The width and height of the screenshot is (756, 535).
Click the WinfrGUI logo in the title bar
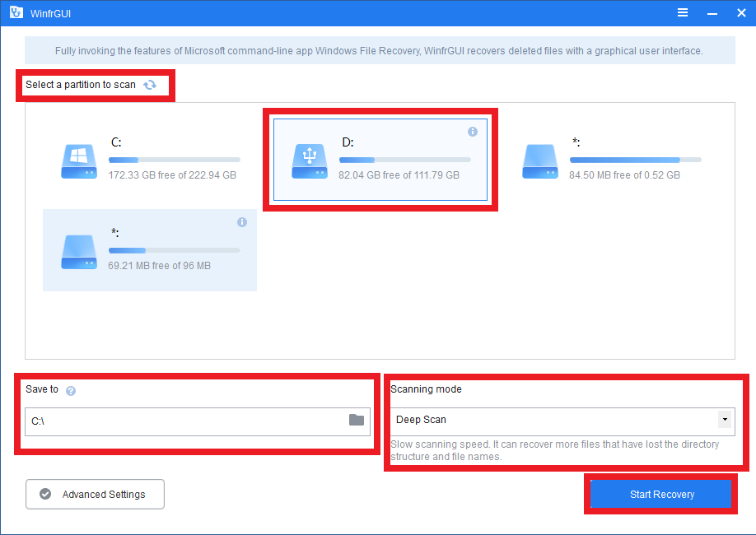point(16,12)
